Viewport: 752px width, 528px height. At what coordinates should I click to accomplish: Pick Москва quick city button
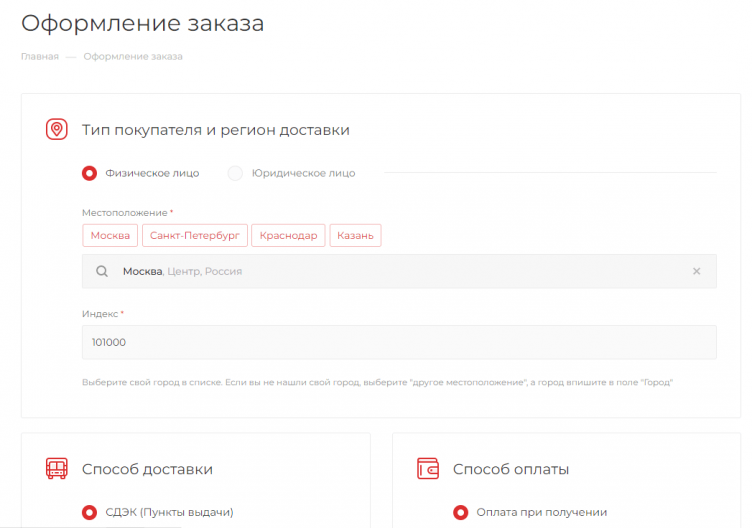[110, 235]
